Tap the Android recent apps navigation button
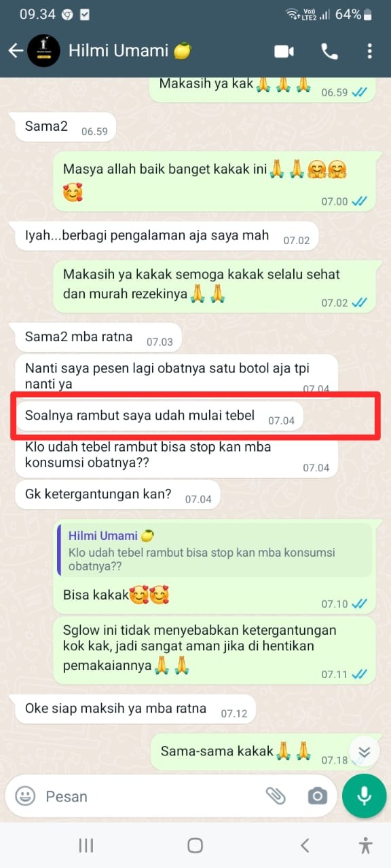This screenshot has height=868, width=391. (86, 845)
